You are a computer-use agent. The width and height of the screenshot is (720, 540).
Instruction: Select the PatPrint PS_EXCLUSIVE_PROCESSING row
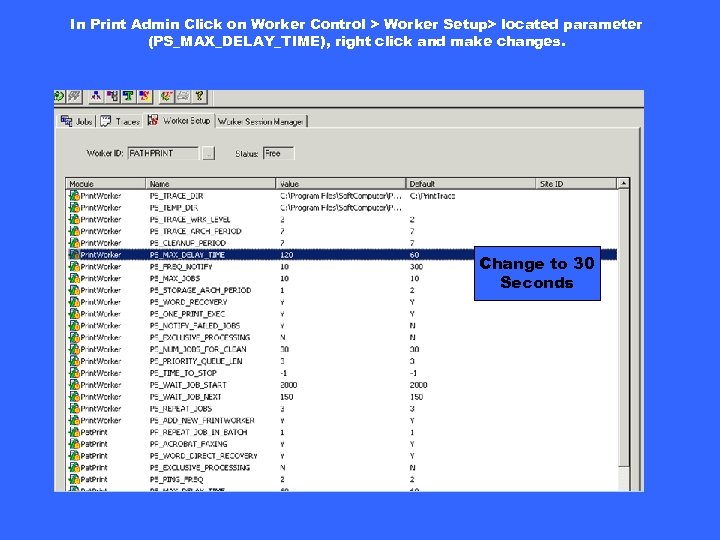tap(342, 467)
